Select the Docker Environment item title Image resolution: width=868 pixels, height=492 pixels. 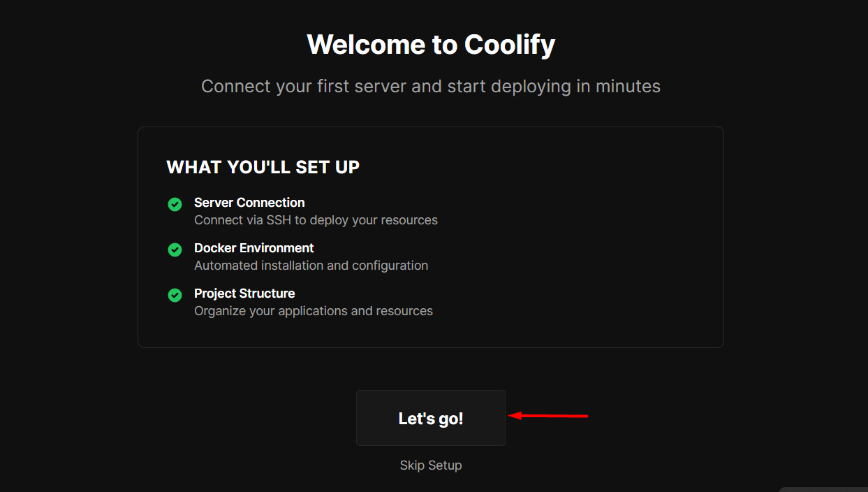(x=254, y=248)
